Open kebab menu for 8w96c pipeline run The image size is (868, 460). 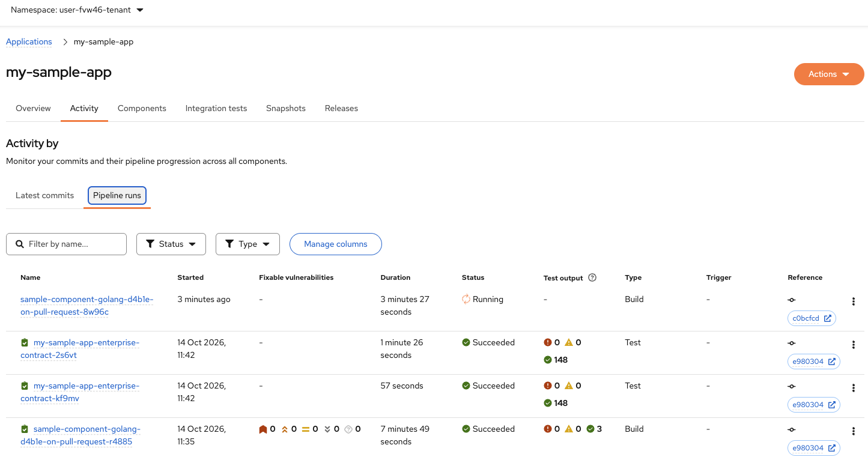[x=854, y=301]
